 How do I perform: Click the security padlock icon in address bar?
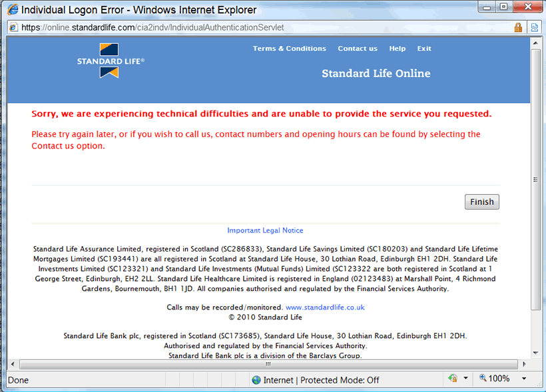point(518,27)
